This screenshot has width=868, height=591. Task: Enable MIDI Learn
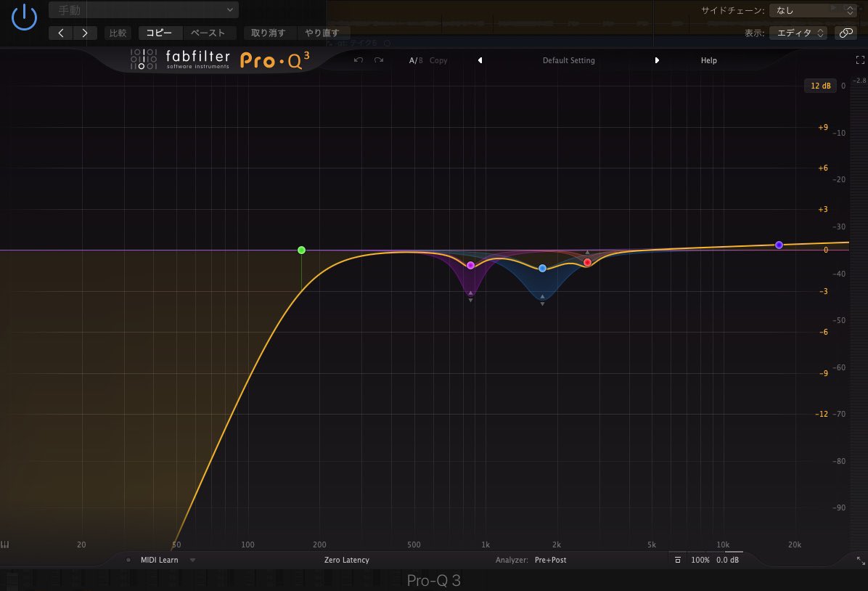[x=159, y=560]
